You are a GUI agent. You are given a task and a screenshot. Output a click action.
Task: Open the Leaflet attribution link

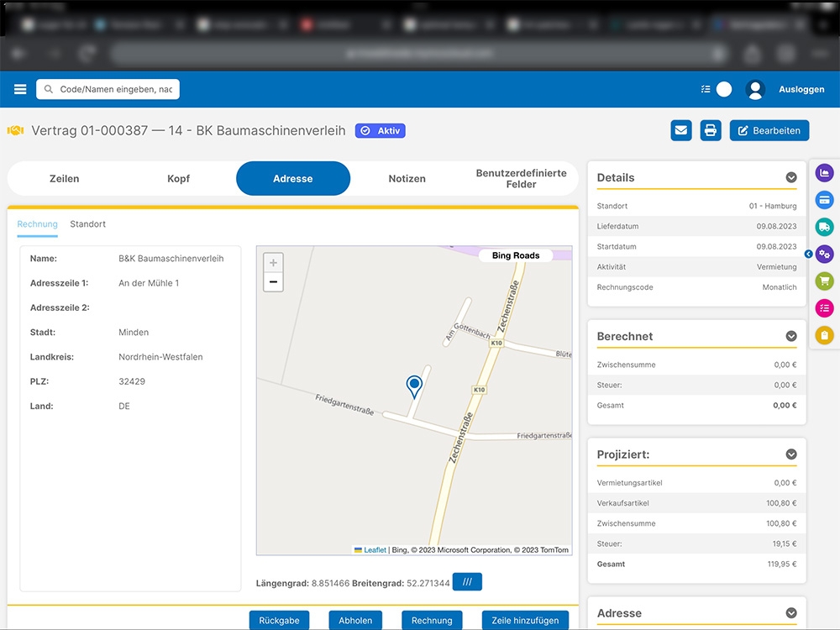click(x=375, y=549)
